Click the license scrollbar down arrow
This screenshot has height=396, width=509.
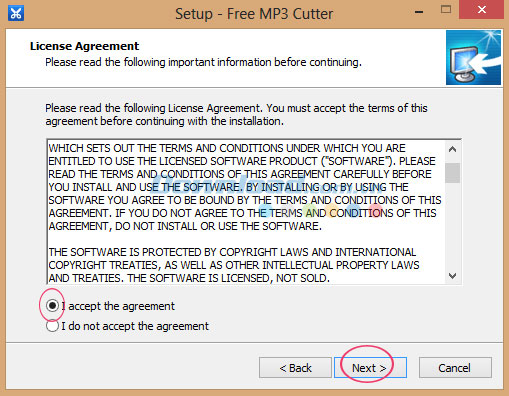452,276
